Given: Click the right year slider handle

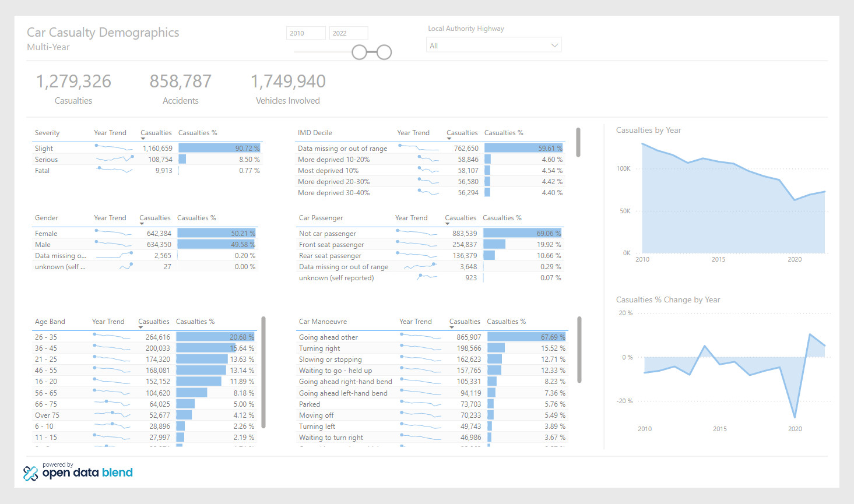Looking at the screenshot, I should tap(384, 52).
